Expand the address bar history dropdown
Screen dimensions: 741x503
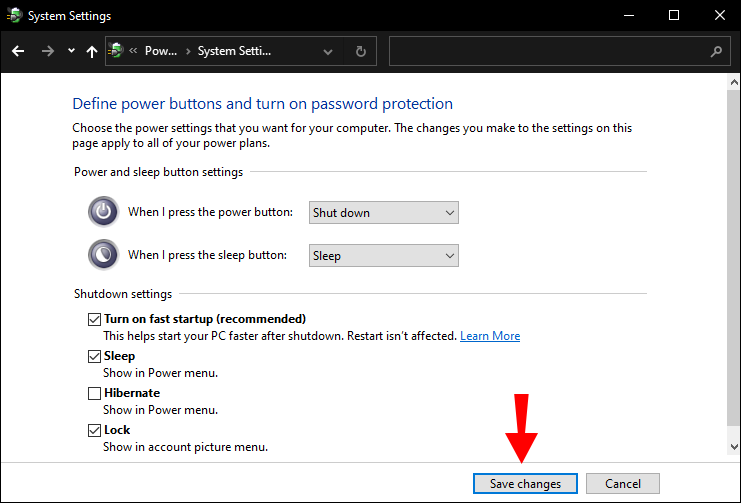coord(329,51)
